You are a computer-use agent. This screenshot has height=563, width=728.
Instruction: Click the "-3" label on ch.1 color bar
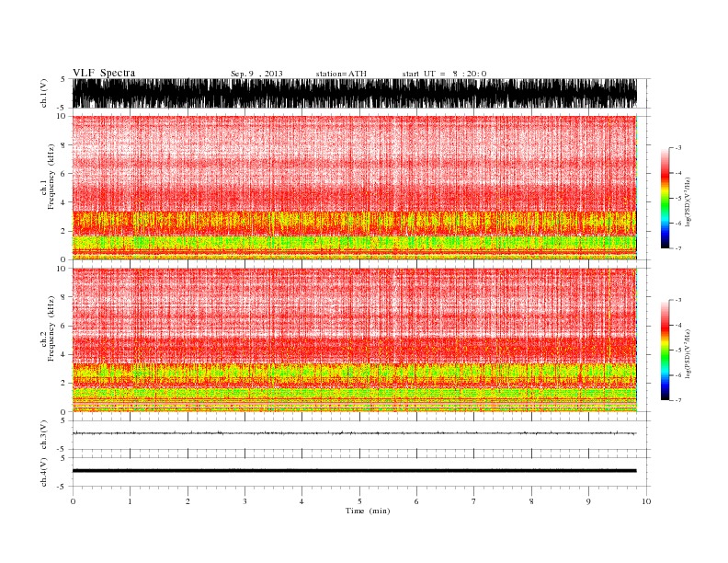[677, 148]
